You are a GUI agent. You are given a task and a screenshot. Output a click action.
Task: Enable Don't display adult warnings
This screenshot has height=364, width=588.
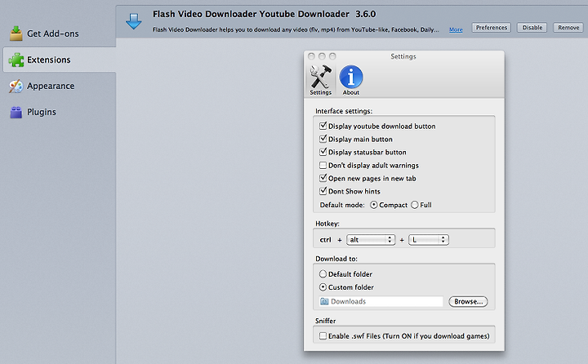tap(323, 166)
